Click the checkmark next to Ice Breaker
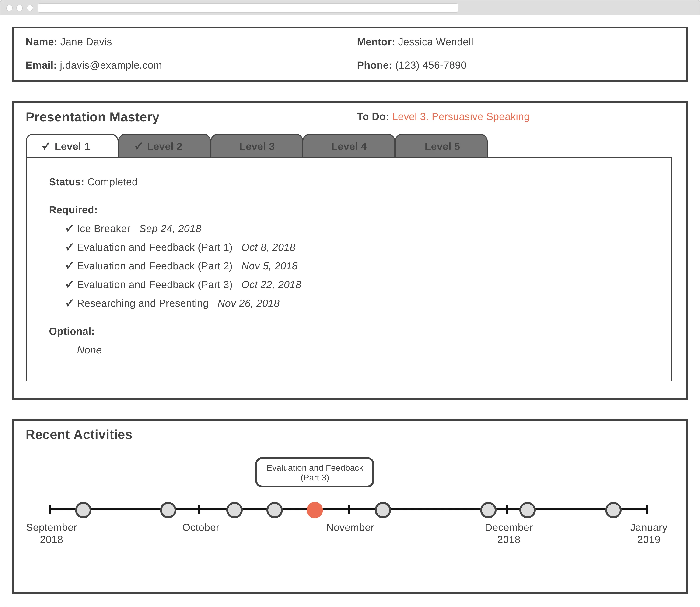Image resolution: width=700 pixels, height=607 pixels. pos(69,229)
